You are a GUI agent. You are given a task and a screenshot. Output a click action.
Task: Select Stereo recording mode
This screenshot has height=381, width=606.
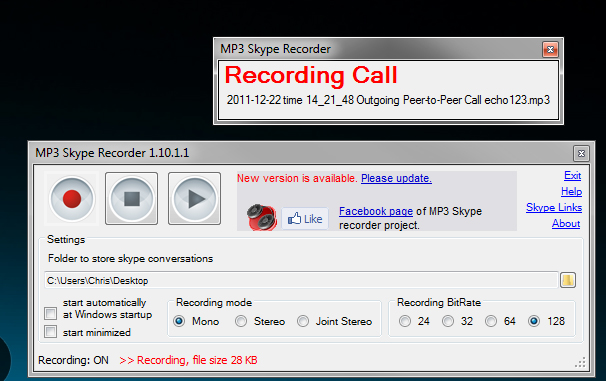point(241,321)
